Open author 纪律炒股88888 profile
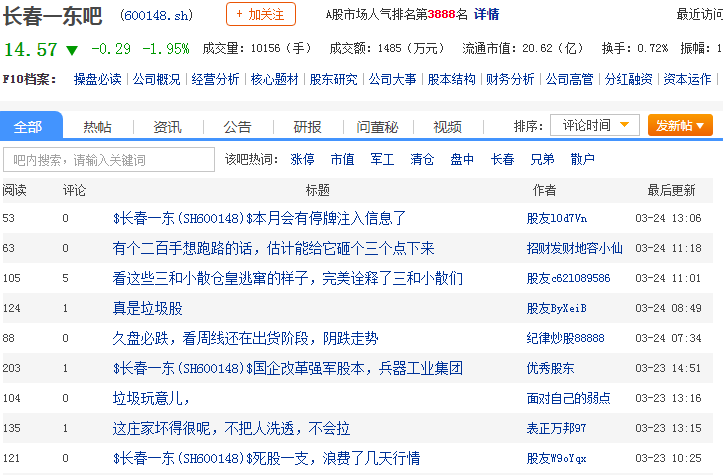Viewport: 723px width, 475px height. pyautogui.click(x=565, y=338)
